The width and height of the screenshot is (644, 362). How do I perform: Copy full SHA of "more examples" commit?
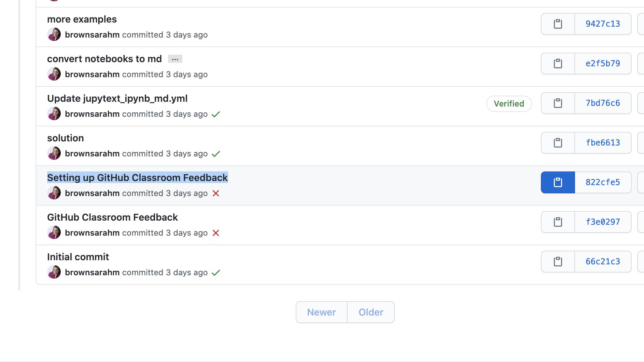[557, 24]
